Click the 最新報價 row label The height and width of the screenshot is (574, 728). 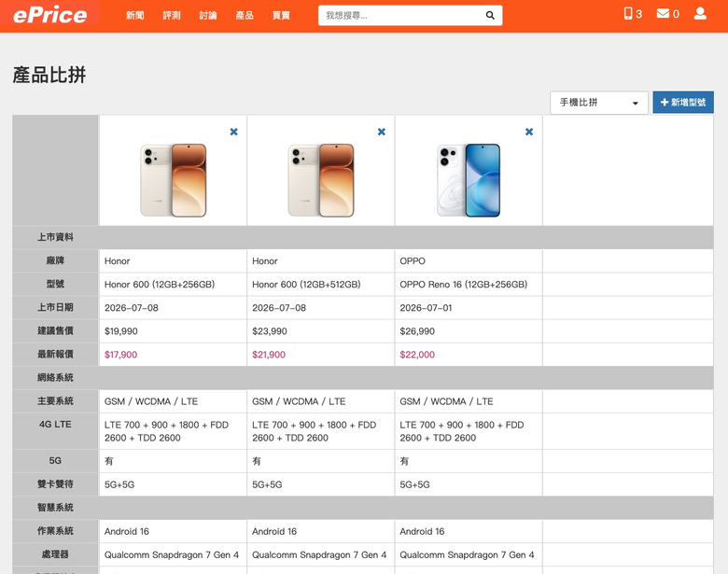(x=55, y=355)
